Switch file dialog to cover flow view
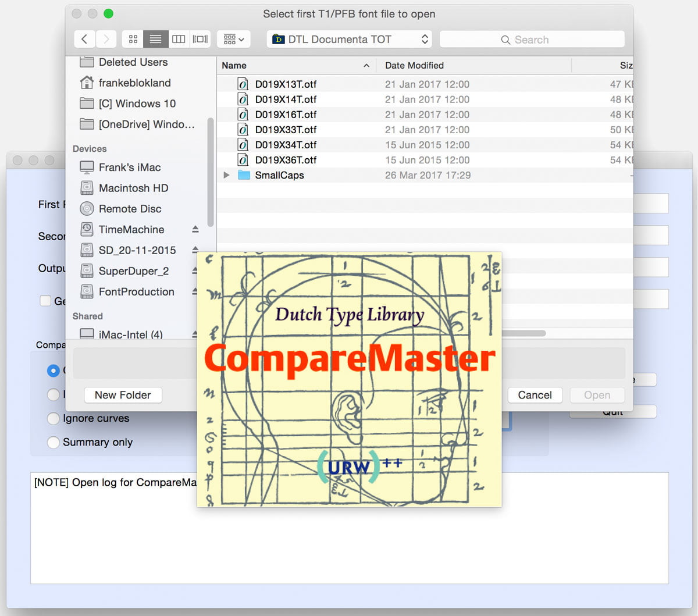Viewport: 698px width, 616px height. tap(200, 39)
